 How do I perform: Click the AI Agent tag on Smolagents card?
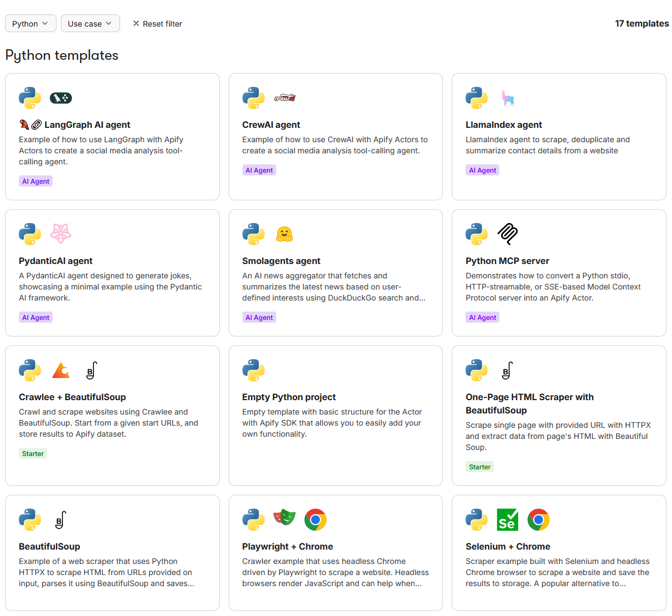click(x=259, y=317)
